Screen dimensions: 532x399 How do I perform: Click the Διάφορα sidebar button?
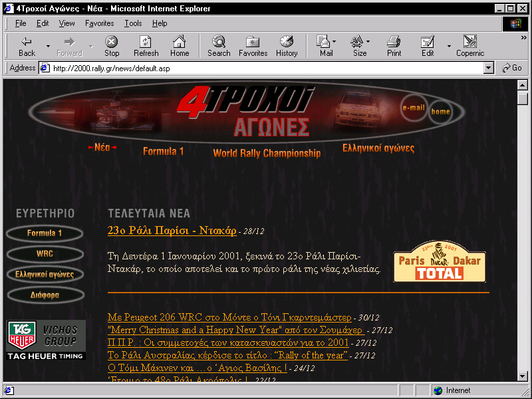point(45,295)
